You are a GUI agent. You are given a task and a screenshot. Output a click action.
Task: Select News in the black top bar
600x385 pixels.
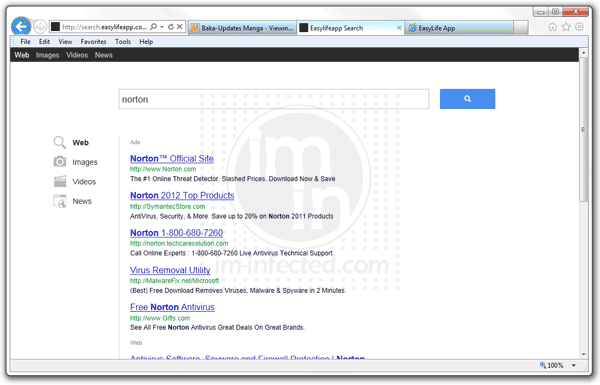coord(104,55)
